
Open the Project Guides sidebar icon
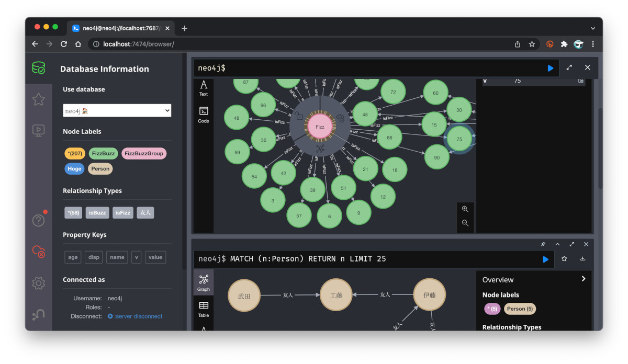click(38, 130)
